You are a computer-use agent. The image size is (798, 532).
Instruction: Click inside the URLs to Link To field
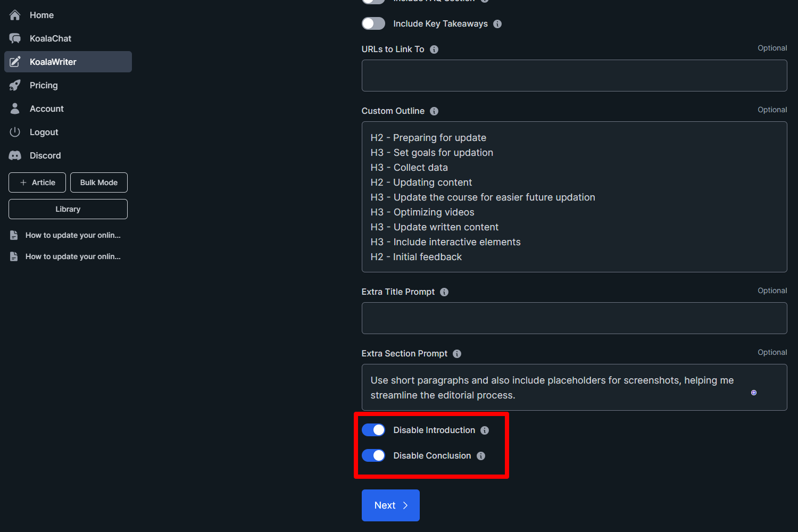(x=574, y=76)
